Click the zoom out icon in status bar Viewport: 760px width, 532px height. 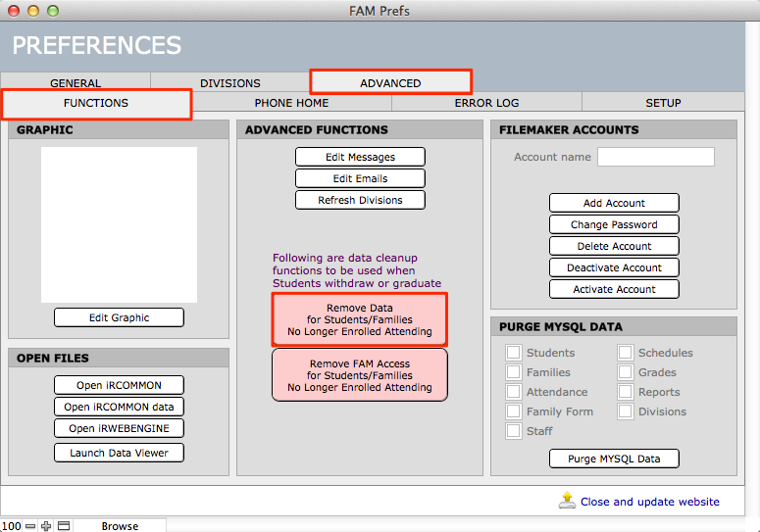30,526
